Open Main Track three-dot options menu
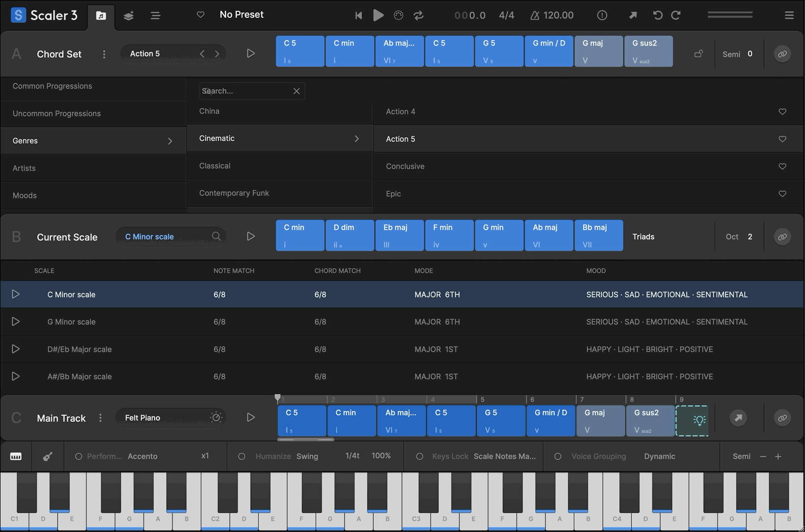This screenshot has width=805, height=532. click(x=100, y=418)
